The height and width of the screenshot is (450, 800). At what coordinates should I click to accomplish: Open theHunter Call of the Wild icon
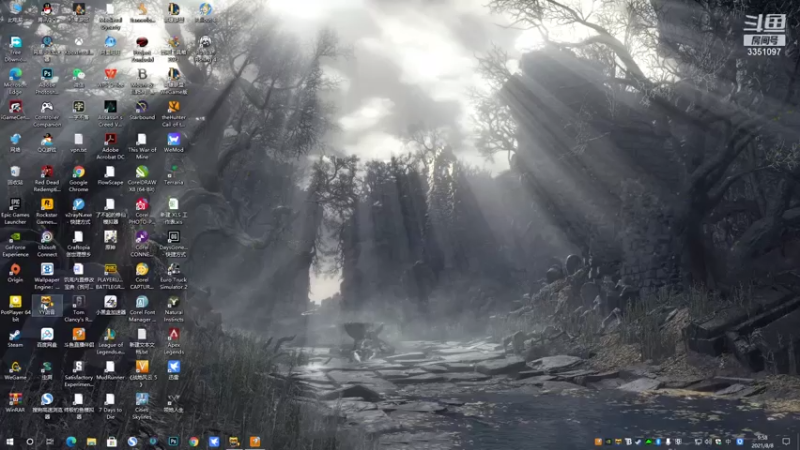click(173, 113)
